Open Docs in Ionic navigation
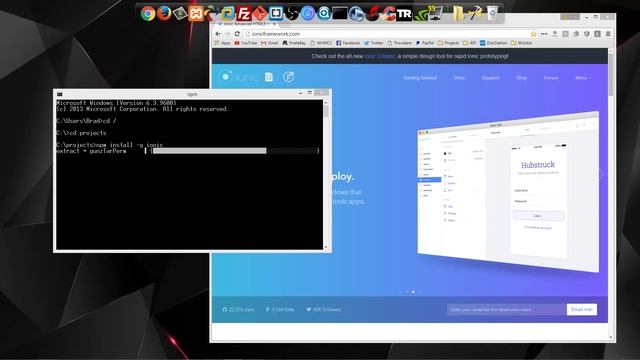The width and height of the screenshot is (640, 360). click(x=459, y=78)
